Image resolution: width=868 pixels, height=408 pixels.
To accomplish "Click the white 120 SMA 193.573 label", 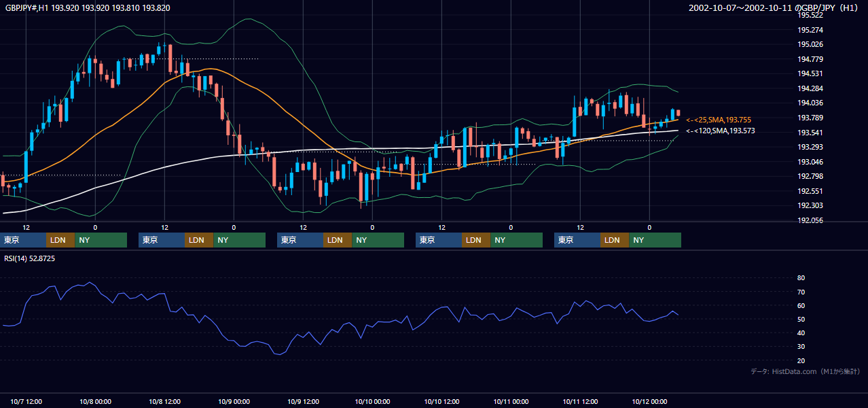I will (721, 131).
